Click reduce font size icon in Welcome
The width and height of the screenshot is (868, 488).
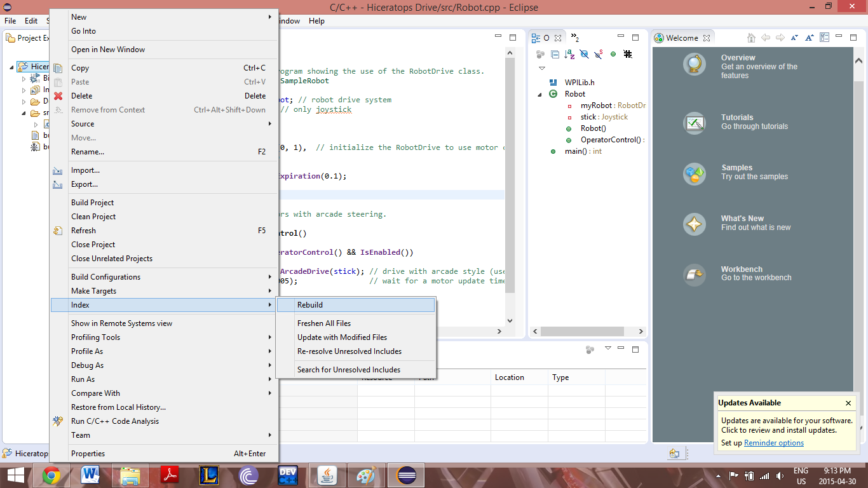pyautogui.click(x=795, y=38)
